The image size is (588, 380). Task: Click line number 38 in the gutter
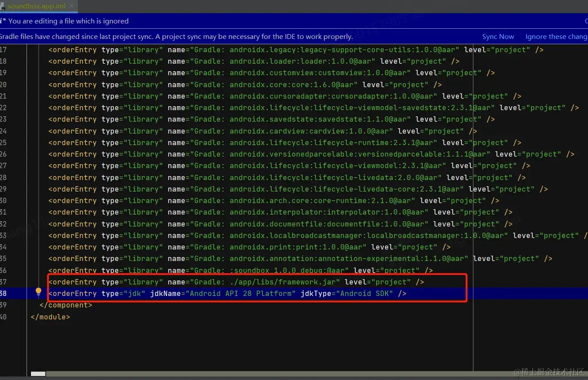3,293
